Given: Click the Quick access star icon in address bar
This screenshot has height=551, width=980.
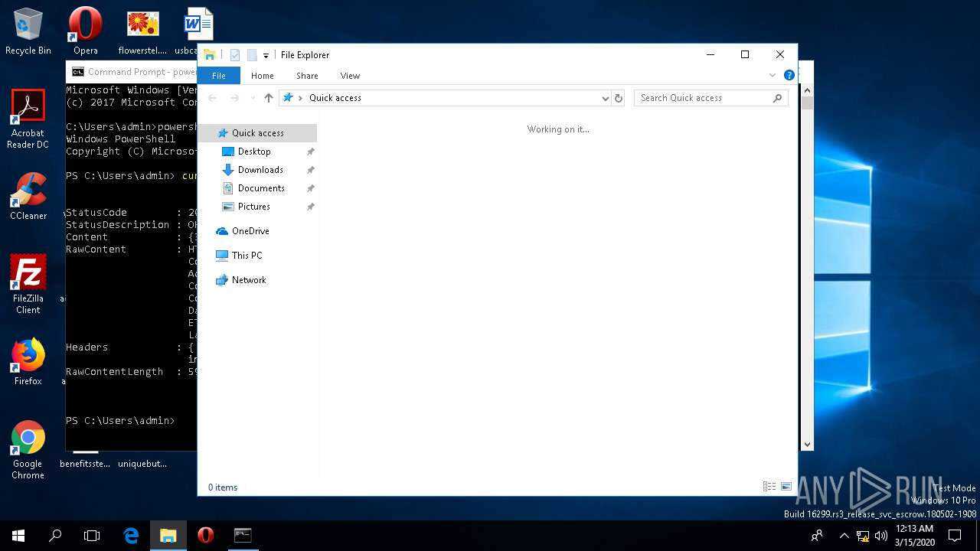Looking at the screenshot, I should coord(288,98).
